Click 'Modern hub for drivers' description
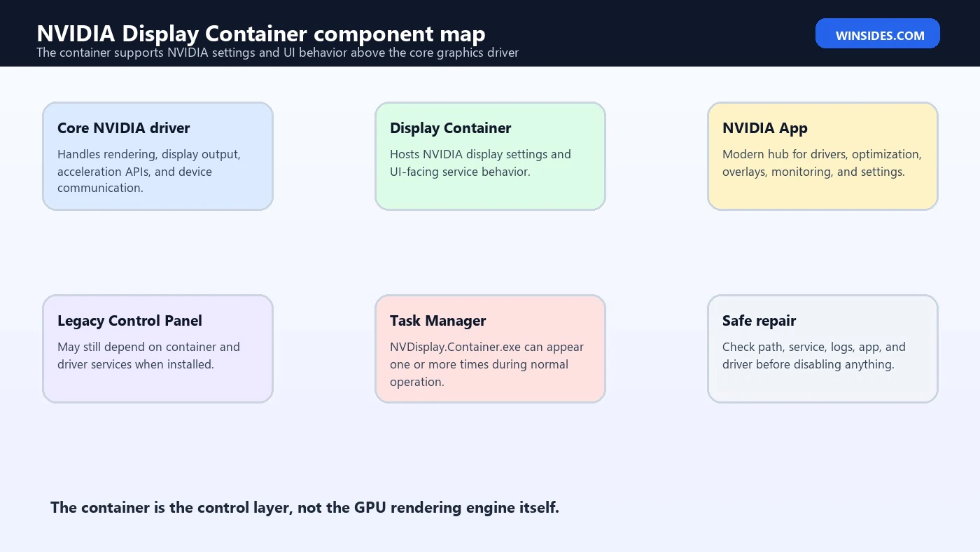The height and width of the screenshot is (552, 980). 822,163
